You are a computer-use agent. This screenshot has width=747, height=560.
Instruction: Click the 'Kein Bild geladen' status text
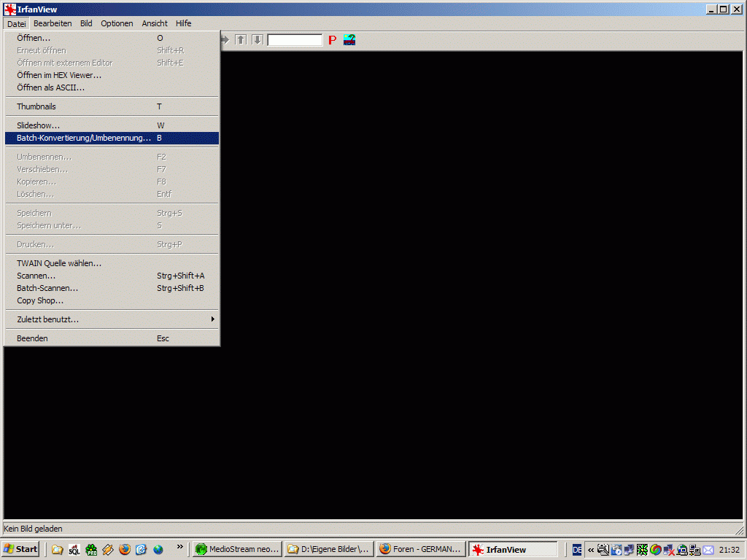pos(33,529)
